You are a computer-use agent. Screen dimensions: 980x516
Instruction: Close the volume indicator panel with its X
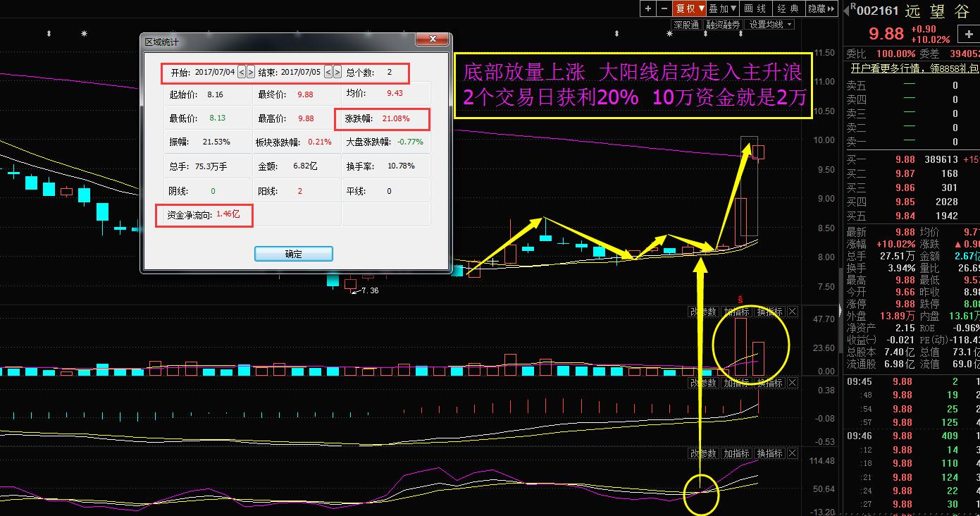coord(793,312)
